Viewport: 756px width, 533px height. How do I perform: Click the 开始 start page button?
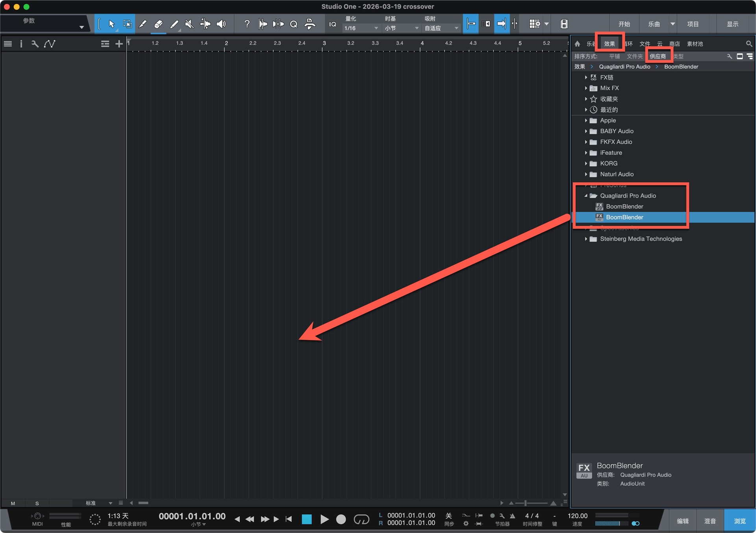624,24
